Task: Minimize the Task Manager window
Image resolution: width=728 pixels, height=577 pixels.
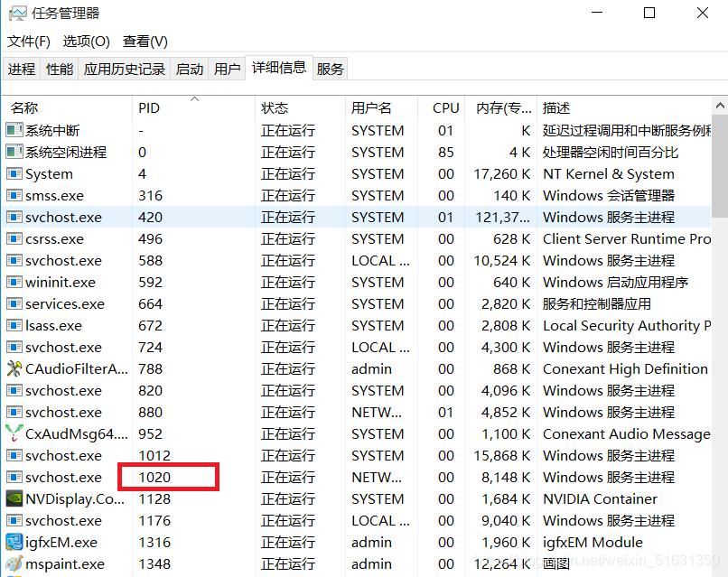Action: tap(597, 13)
